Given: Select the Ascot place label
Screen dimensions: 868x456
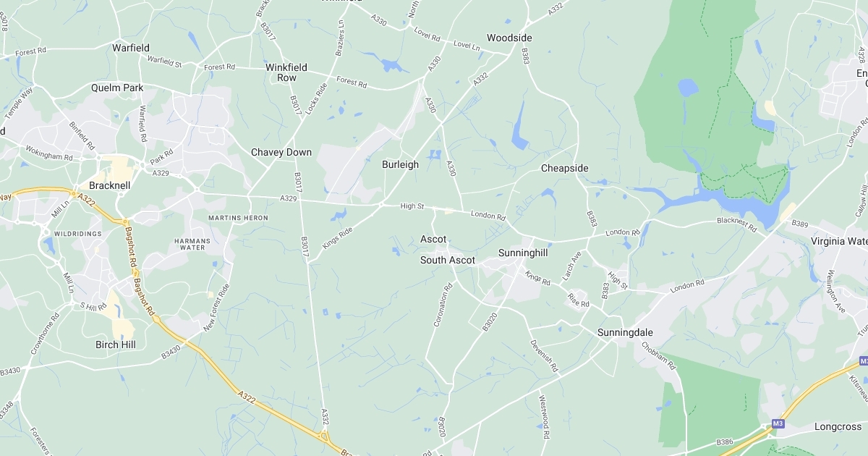Looking at the screenshot, I should pos(433,239).
